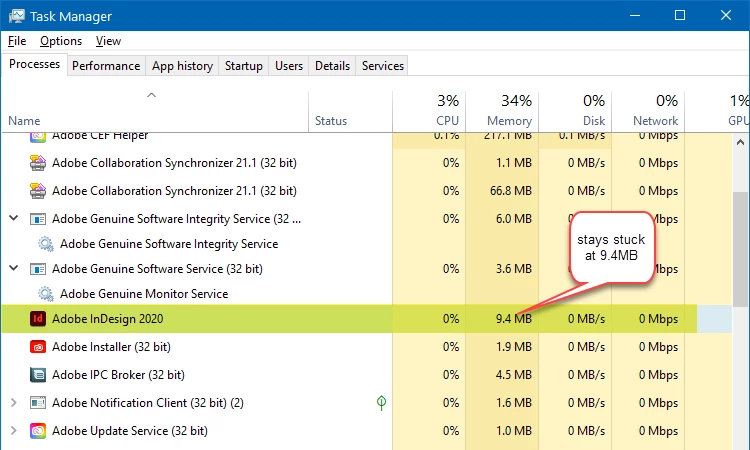Viewport: 750px width, 450px height.
Task: Click gear icon of Adobe Genuine Software Integrity Service child
Action: [46, 244]
